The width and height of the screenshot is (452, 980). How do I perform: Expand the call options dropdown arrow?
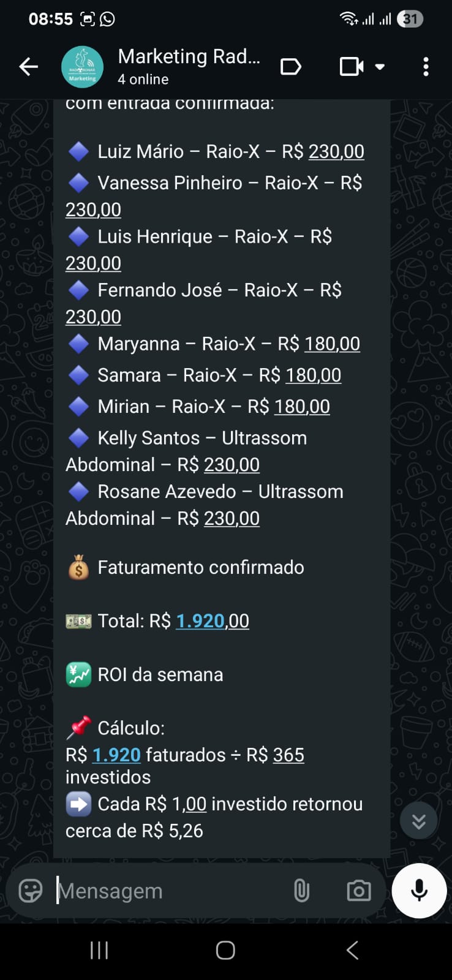tap(380, 67)
